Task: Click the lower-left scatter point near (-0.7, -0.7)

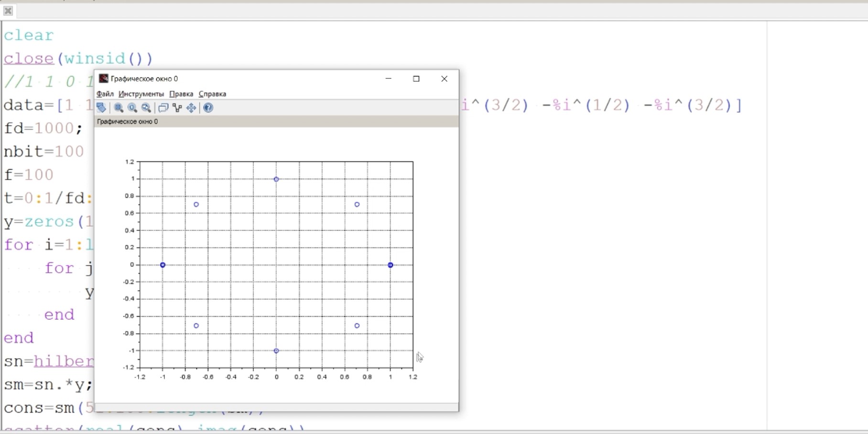Action: click(x=196, y=326)
